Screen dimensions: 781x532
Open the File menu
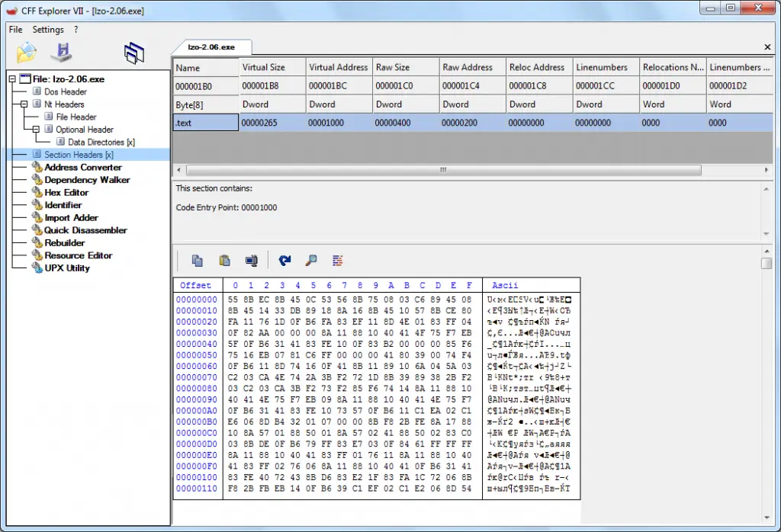[15, 30]
